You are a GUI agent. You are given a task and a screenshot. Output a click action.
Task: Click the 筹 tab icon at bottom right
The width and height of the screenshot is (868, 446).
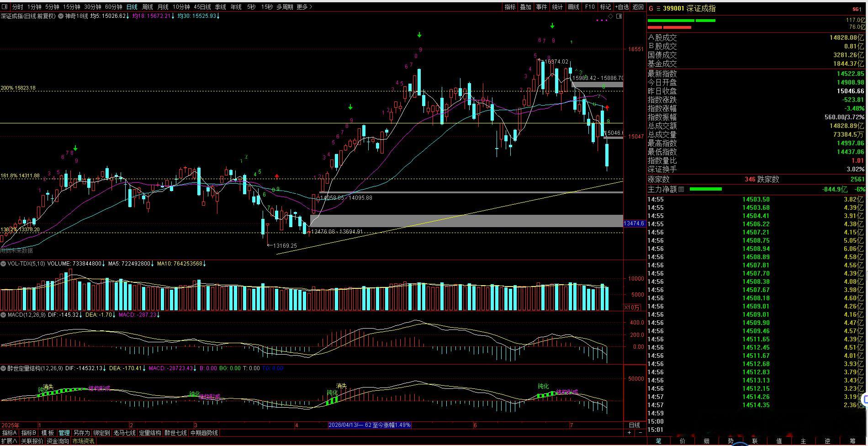tap(852, 441)
